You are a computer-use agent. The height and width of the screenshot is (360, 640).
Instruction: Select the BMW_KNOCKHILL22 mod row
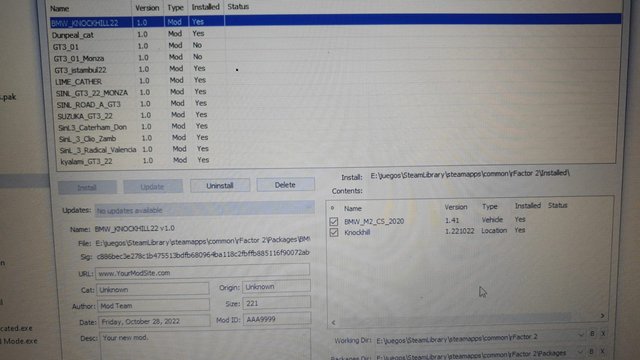click(336, 20)
